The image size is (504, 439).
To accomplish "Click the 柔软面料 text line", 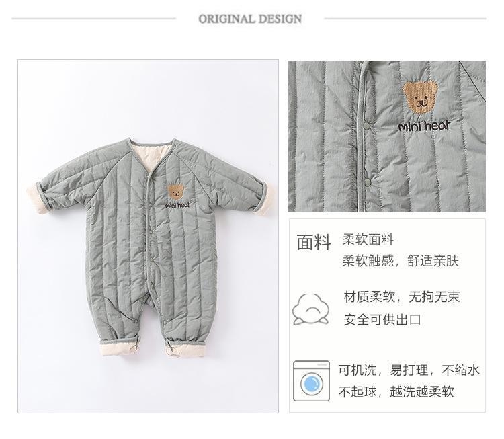I will (368, 239).
